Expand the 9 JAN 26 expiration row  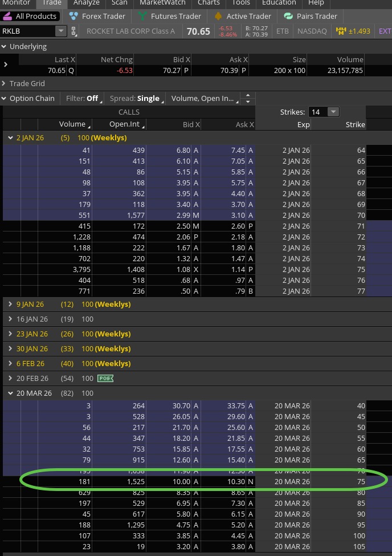point(10,305)
